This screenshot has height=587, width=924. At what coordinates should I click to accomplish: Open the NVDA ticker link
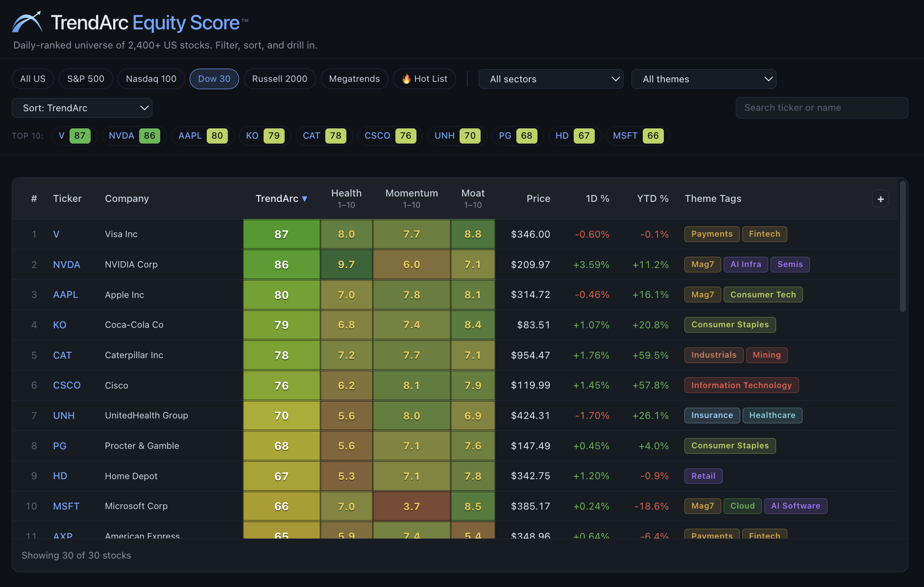pos(67,265)
